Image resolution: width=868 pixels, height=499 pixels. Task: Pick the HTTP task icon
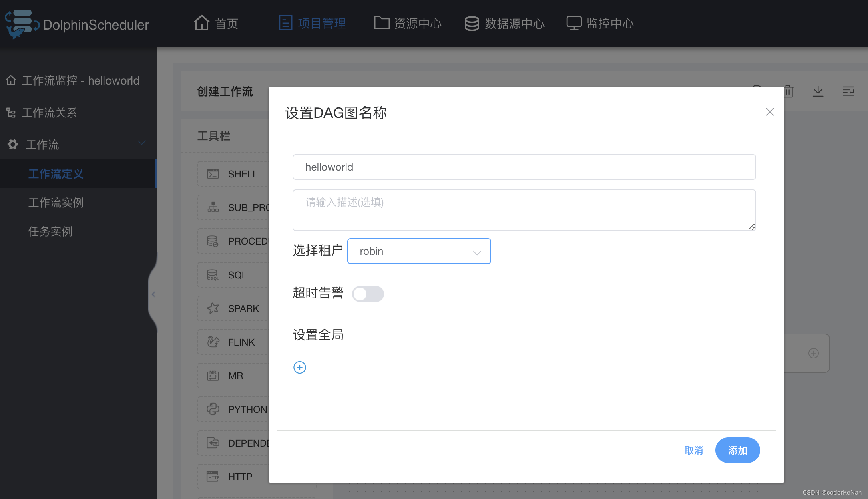coord(213,477)
